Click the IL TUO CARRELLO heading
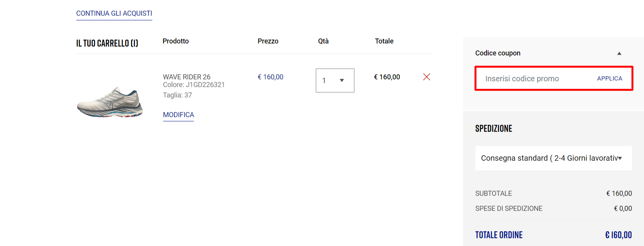 [107, 43]
